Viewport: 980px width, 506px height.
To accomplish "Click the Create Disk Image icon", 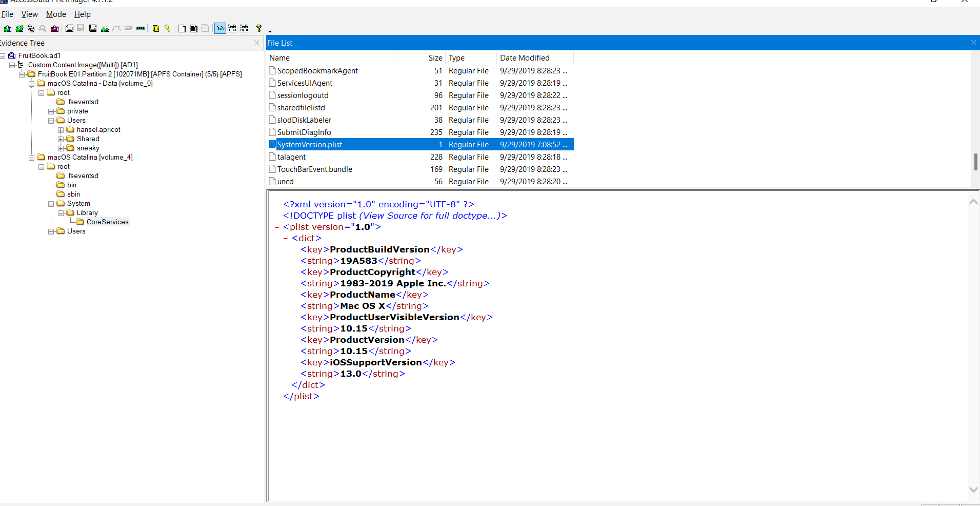I will (x=69, y=28).
